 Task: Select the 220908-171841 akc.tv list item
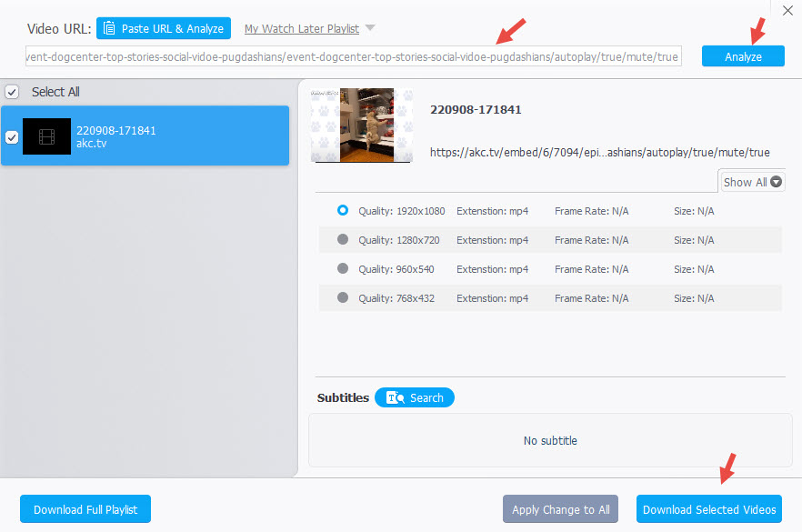(145, 136)
